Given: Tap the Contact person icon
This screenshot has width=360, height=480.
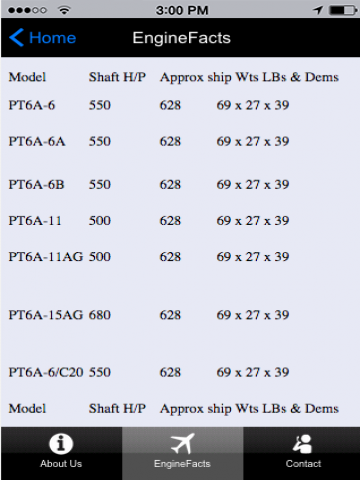Looking at the screenshot, I should pyautogui.click(x=302, y=444).
